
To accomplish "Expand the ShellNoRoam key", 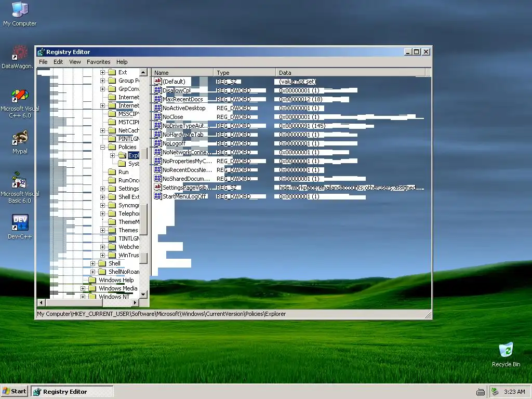I will point(92,272).
